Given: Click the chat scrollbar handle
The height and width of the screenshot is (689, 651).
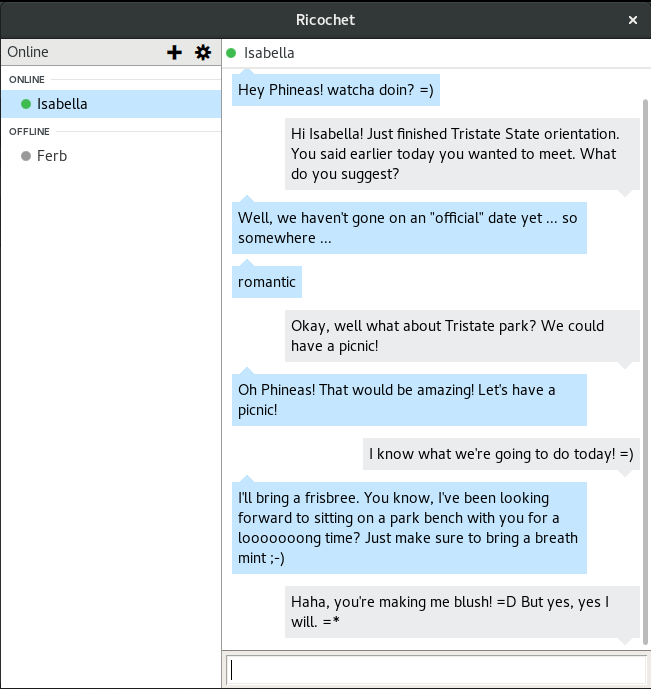Looking at the screenshot, I should click(x=645, y=372).
